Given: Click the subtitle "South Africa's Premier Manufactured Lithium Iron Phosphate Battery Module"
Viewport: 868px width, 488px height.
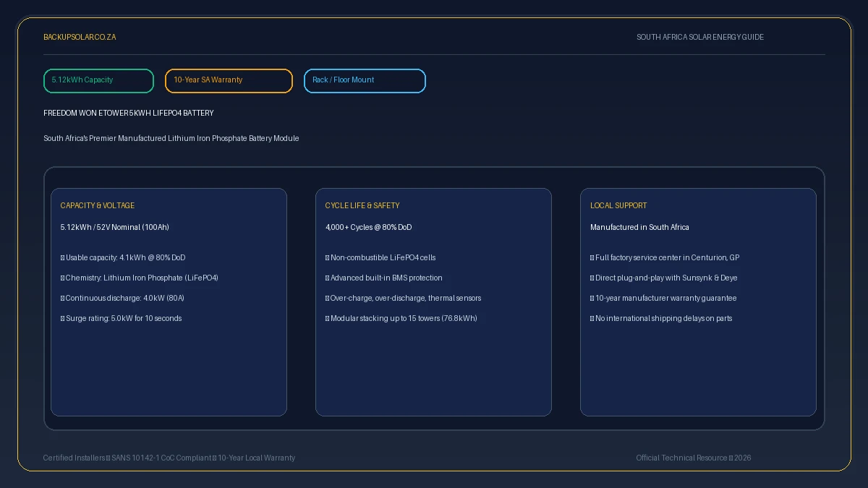Looking at the screenshot, I should (x=171, y=138).
